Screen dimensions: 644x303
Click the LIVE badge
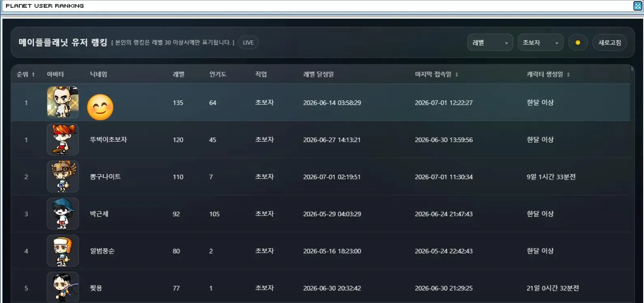(248, 43)
